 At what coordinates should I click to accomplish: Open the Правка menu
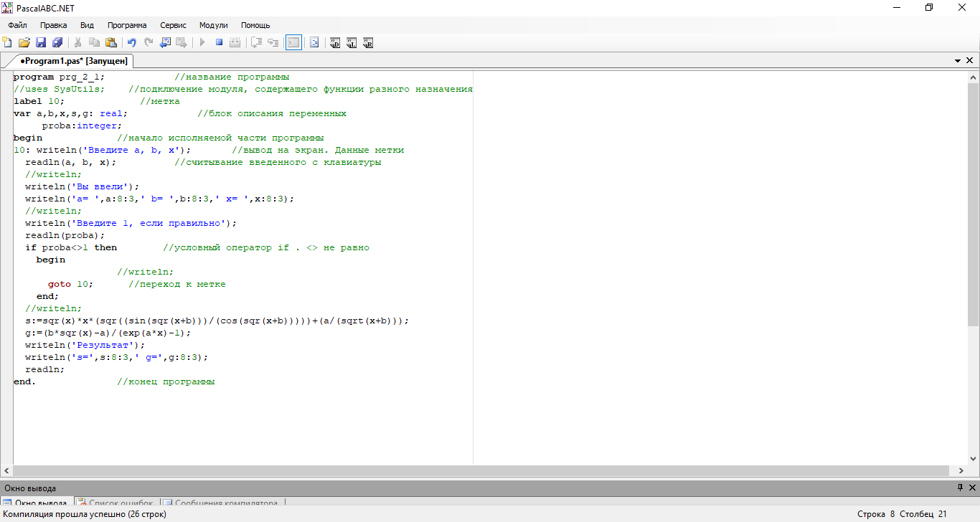tap(54, 25)
